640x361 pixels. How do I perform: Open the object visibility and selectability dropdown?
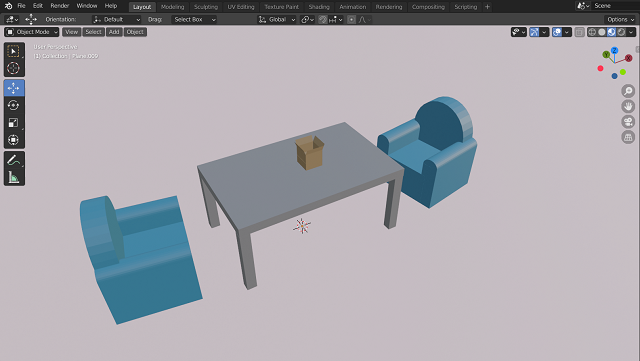pyautogui.click(x=519, y=32)
